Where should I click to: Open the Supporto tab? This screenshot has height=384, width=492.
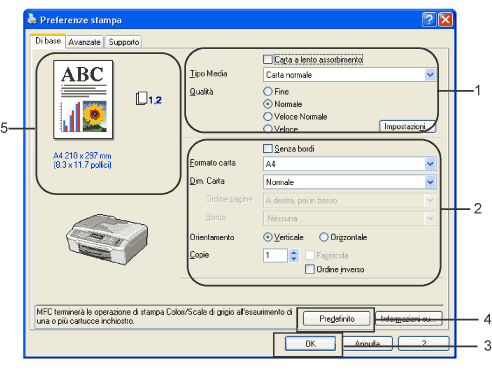pos(124,42)
